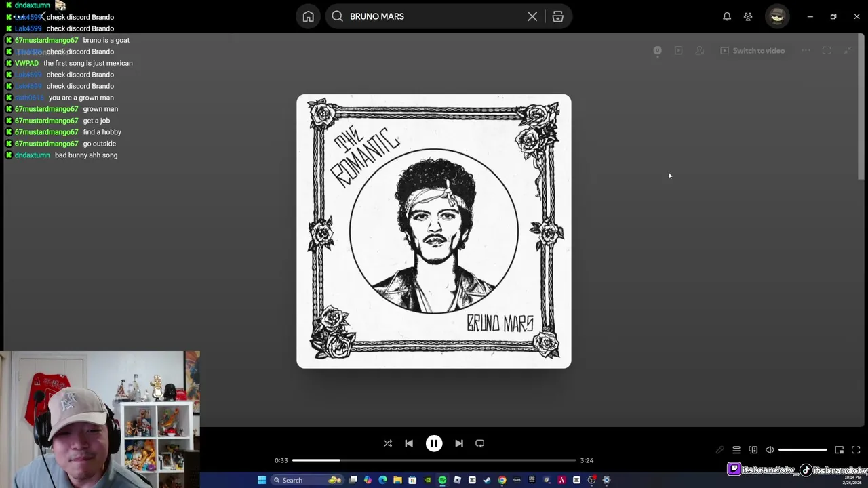Click the Windows taskbar Search box

click(x=307, y=480)
